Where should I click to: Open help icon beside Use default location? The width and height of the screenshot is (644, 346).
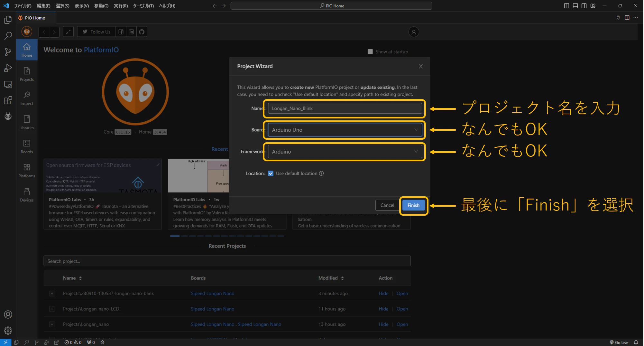(x=321, y=173)
